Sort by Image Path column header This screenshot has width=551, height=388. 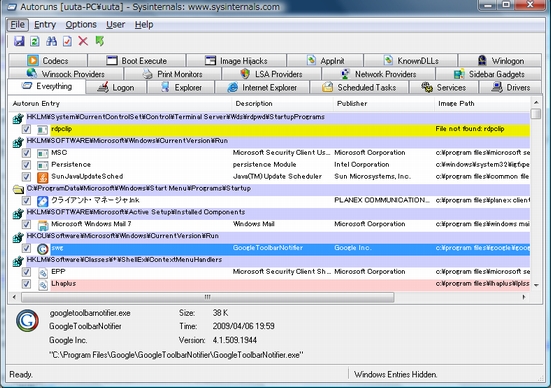[482, 104]
